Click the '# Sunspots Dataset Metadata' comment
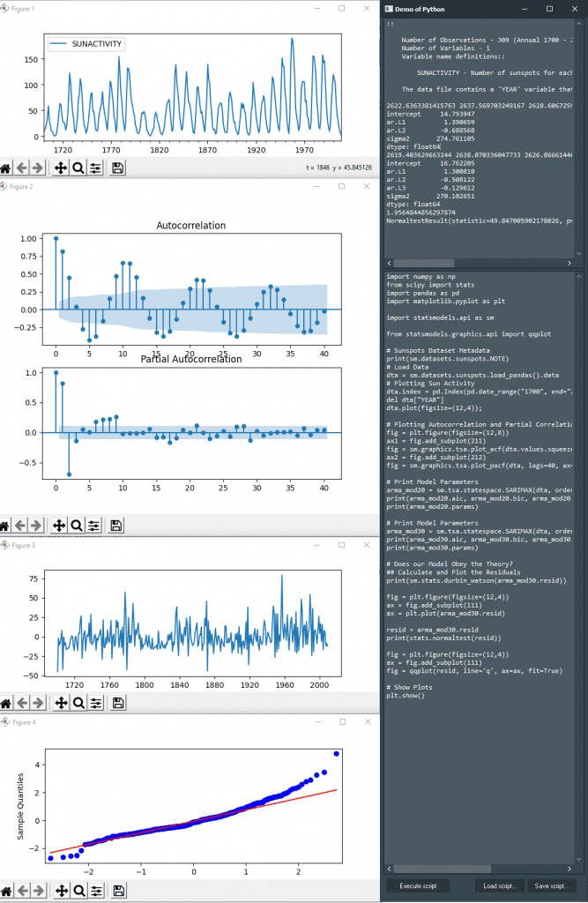Viewport: 588px width, 903px height. click(437, 350)
